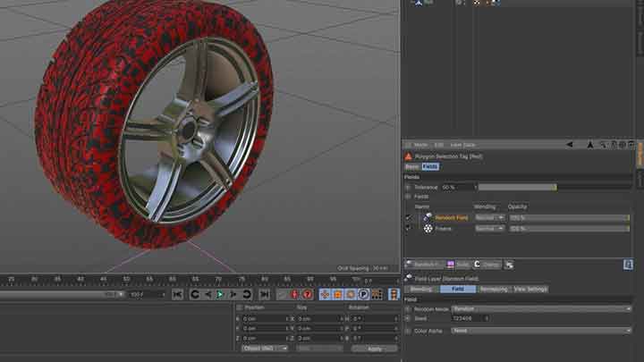The height and width of the screenshot is (362, 644).
Task: Click the Freeze field layer snowflake icon
Action: click(428, 229)
